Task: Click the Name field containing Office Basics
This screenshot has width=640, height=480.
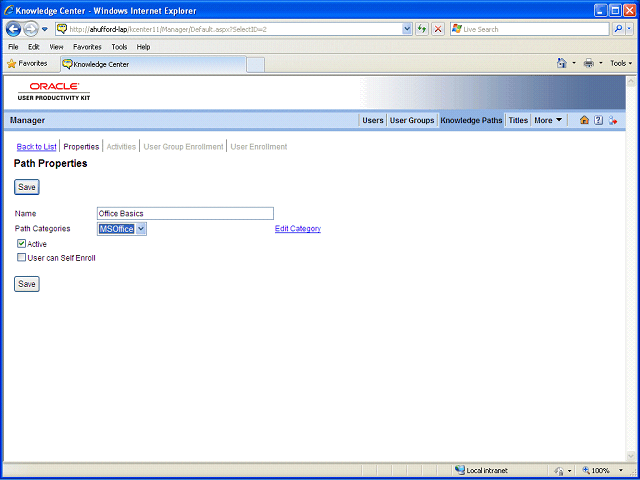Action: [185, 213]
